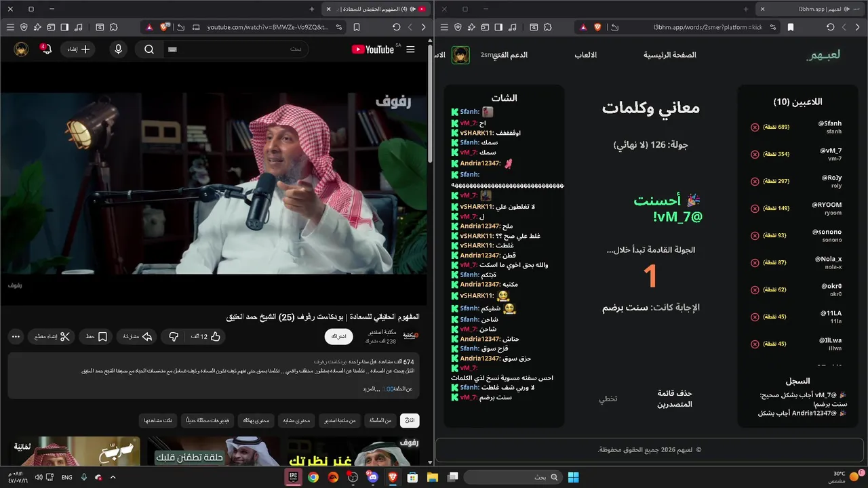
Task: Select the محتوى مشابه filter chip
Action: [x=295, y=421]
